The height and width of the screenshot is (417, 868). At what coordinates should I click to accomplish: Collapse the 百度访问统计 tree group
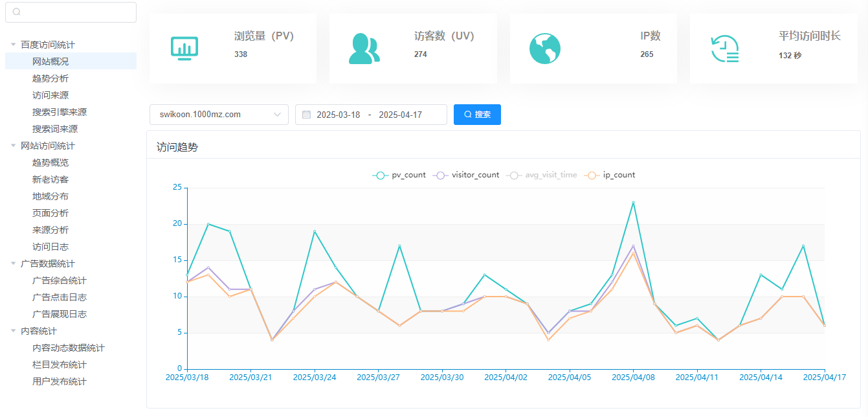tap(13, 45)
